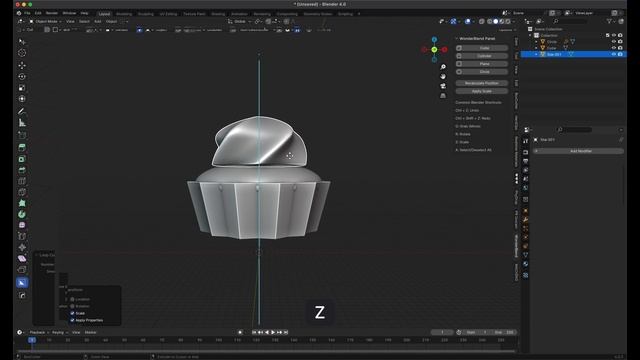Activate the Scale tool
Screen dimensions: 640x360
(22, 88)
